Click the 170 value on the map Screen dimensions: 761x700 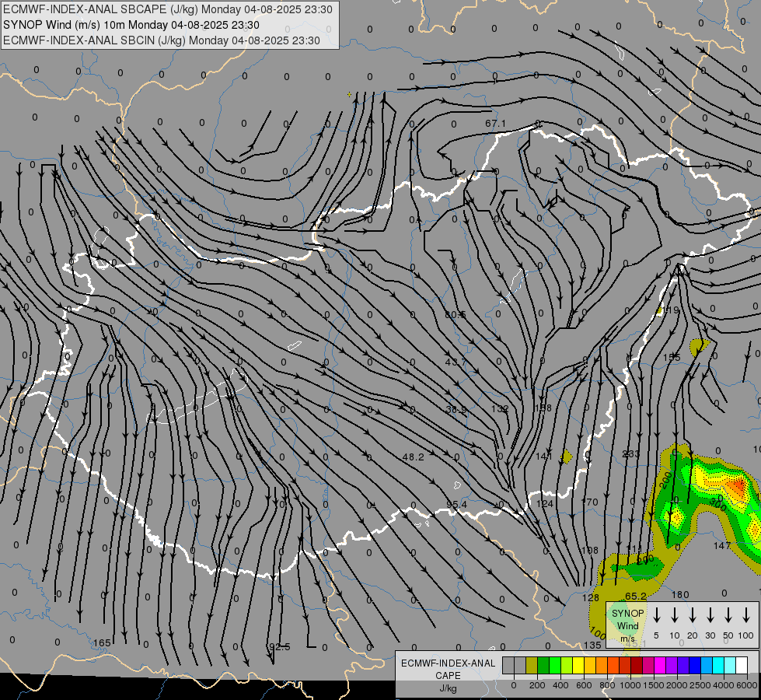pyautogui.click(x=590, y=502)
